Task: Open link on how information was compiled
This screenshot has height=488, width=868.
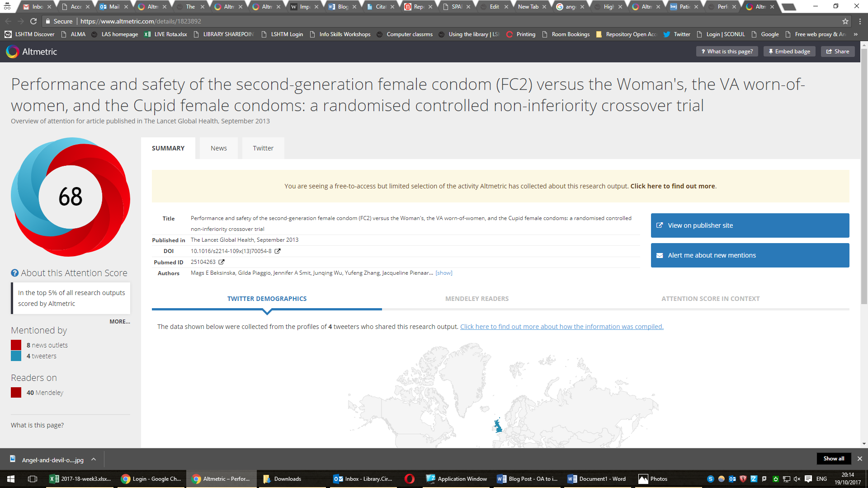Action: (561, 327)
